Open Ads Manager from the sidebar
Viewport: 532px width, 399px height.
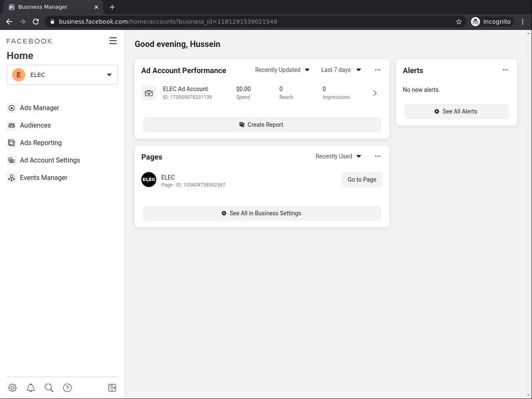39,108
